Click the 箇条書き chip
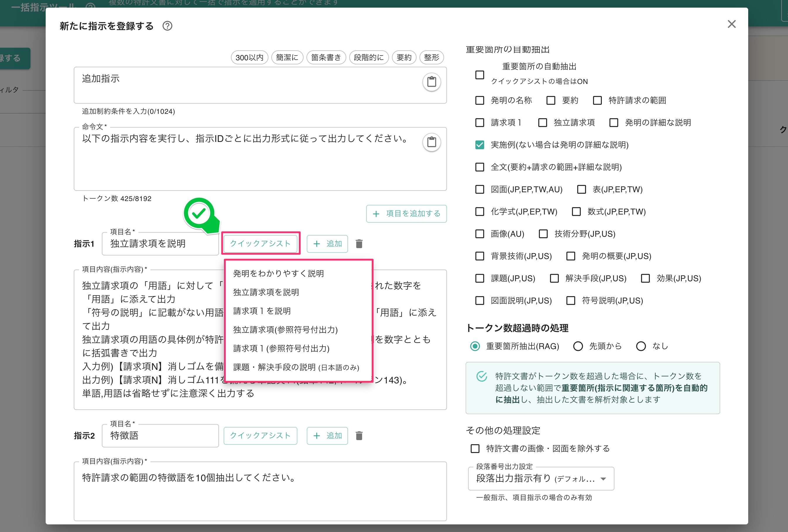Image resolution: width=788 pixels, height=532 pixels. click(326, 58)
